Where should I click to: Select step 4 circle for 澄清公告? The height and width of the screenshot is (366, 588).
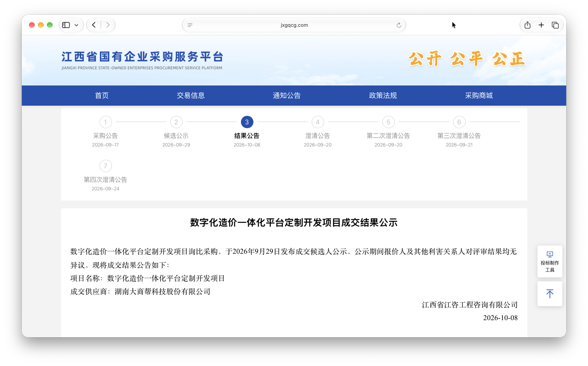point(318,122)
